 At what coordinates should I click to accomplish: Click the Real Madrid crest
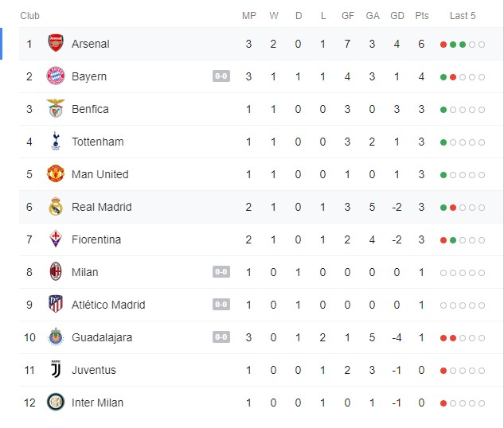56,206
